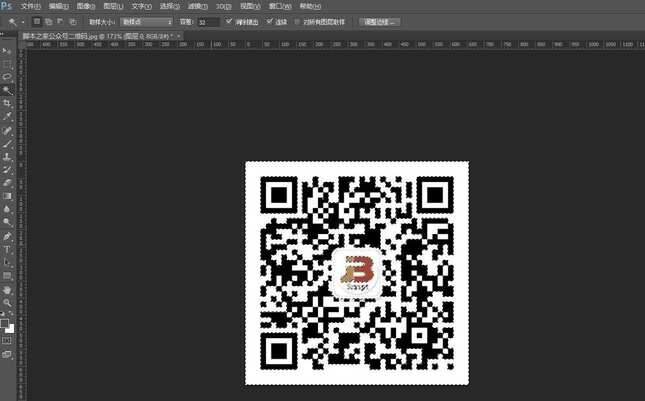This screenshot has width=645, height=401.
Task: Open the Image menu
Action: click(86, 6)
